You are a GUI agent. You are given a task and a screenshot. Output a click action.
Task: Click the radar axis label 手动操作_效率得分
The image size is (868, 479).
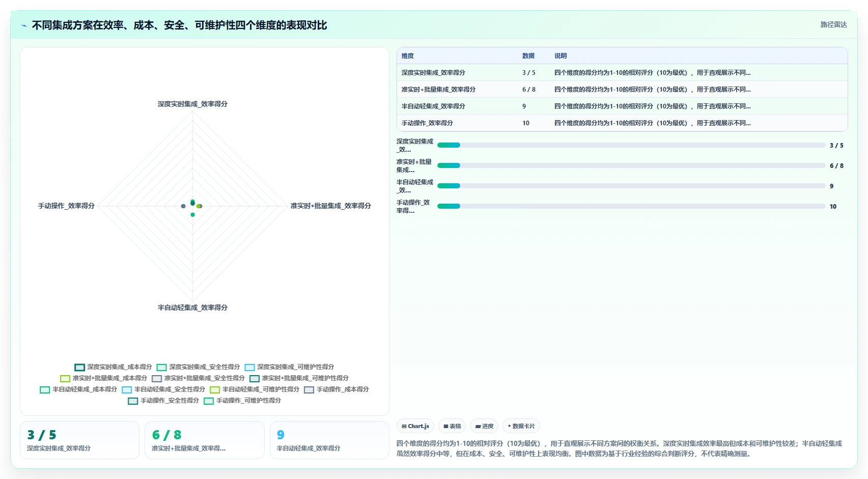[66, 206]
